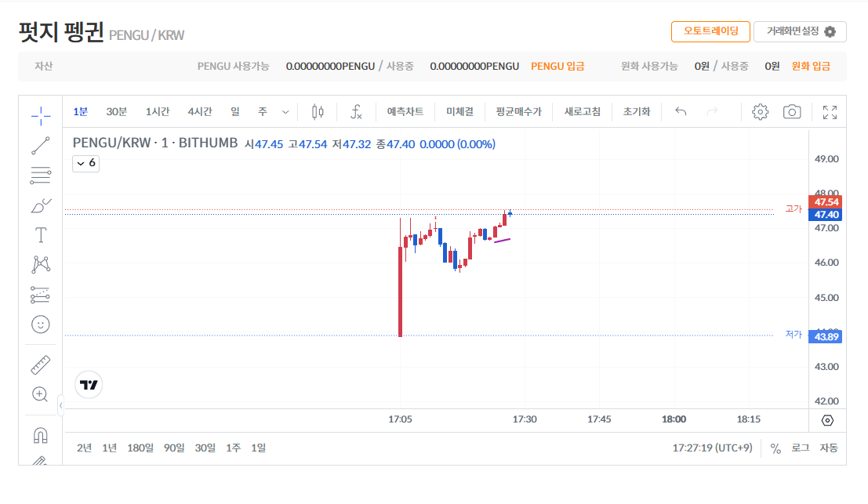Viewport: 868px width, 504px height.
Task: Click the purple line drawing on chart
Action: coord(502,240)
